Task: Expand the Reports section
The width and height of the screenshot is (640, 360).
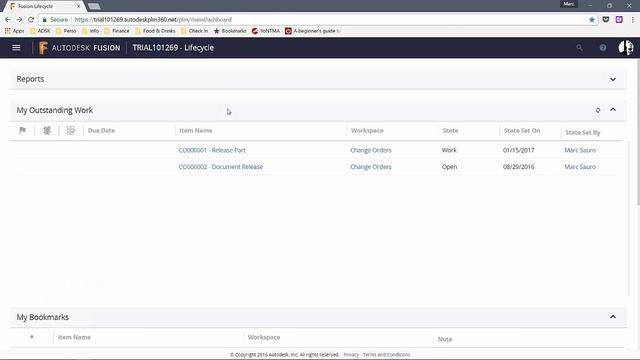Action: click(613, 79)
